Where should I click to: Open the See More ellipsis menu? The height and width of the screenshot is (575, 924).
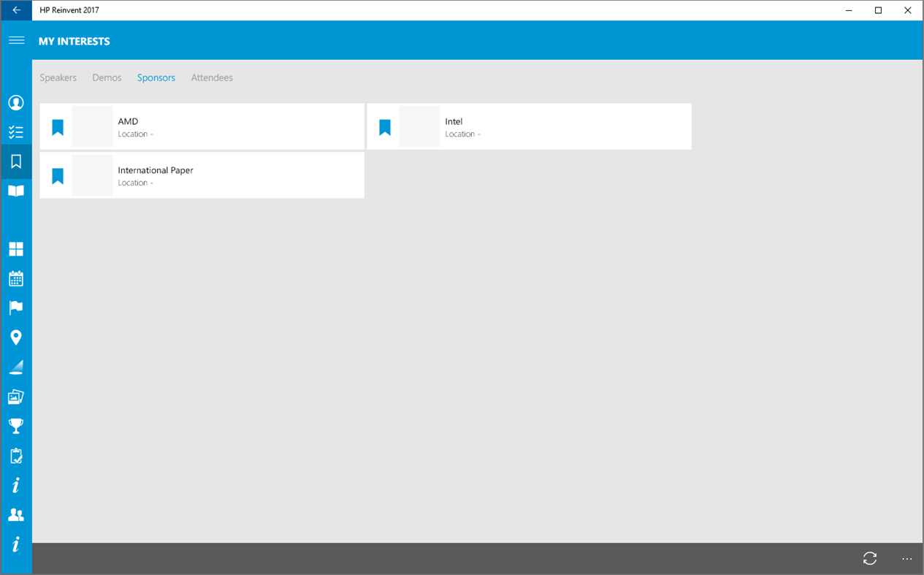pyautogui.click(x=906, y=559)
